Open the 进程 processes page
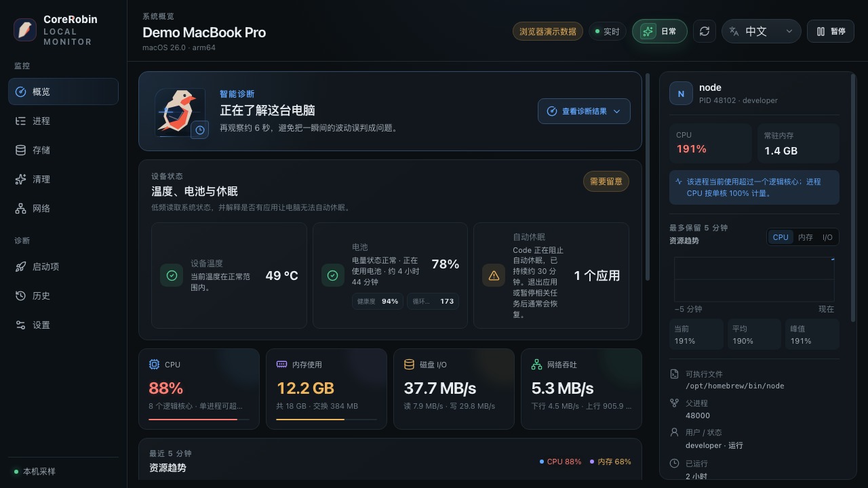 [x=63, y=121]
